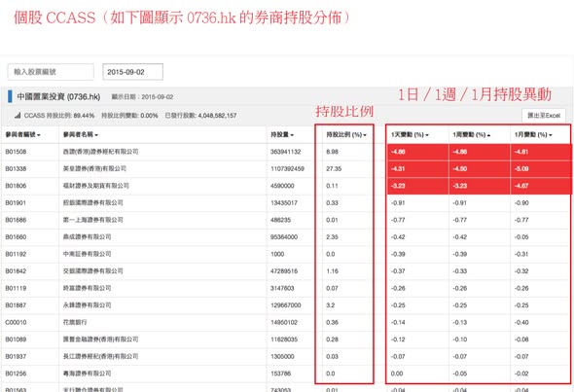
Task: Select holding amount 14950102
Action: (x=284, y=323)
